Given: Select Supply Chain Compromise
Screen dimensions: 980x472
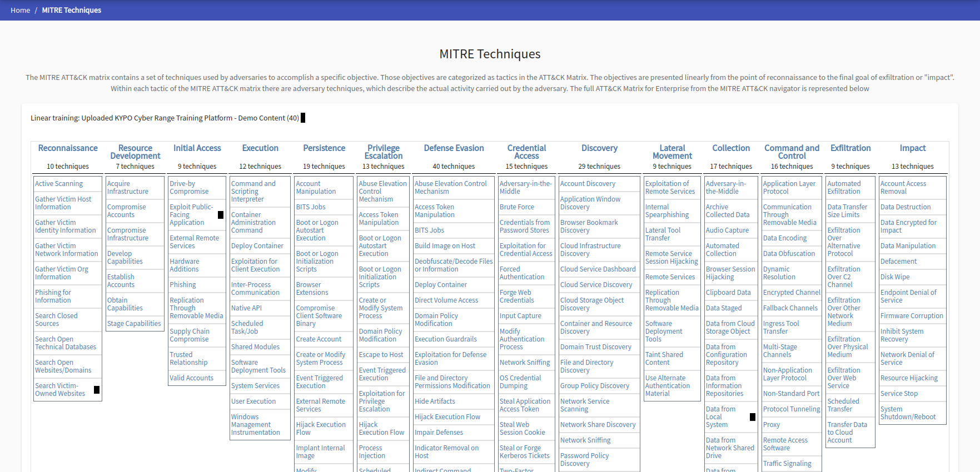Looking at the screenshot, I should tap(190, 335).
